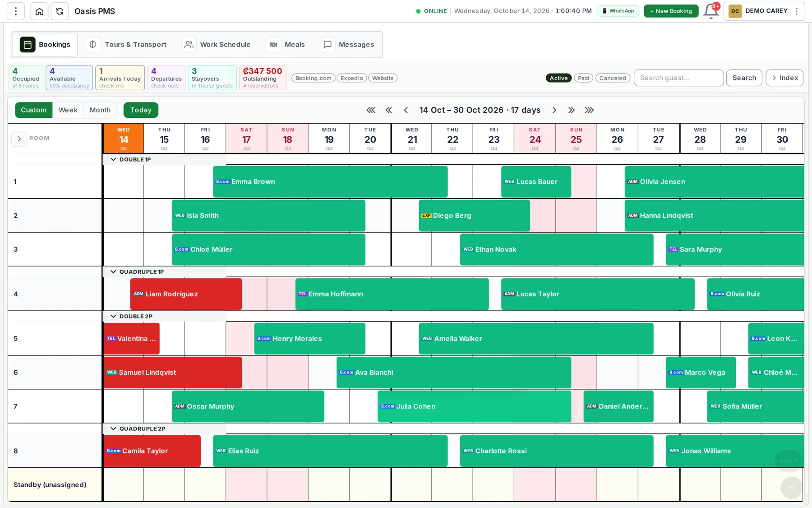
Task: Show Canceled bookings filter
Action: point(613,78)
